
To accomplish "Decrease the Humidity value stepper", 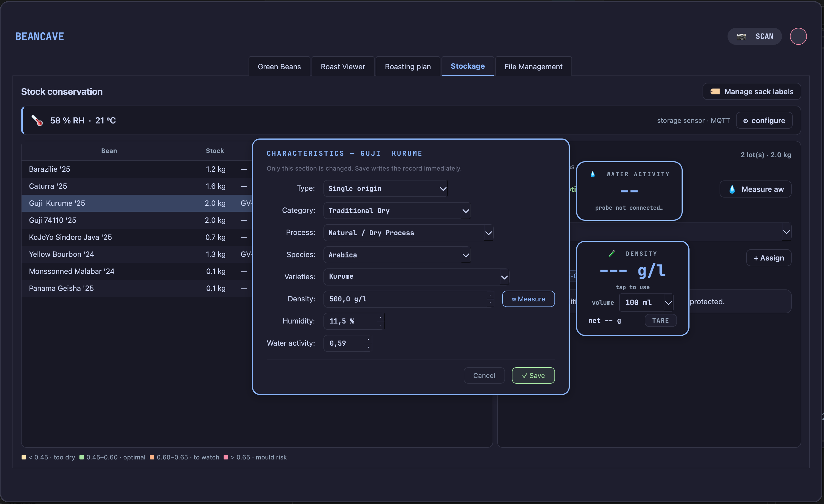I will point(381,325).
